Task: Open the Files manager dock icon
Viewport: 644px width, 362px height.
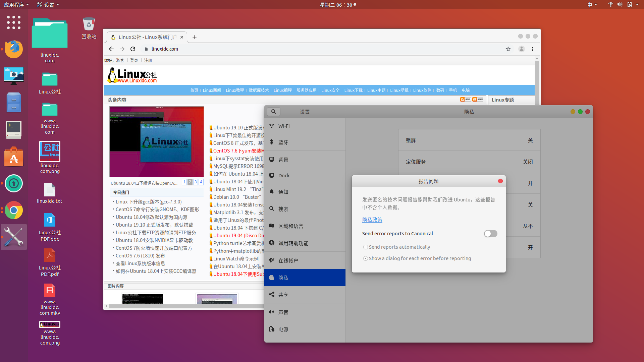Action: [14, 102]
